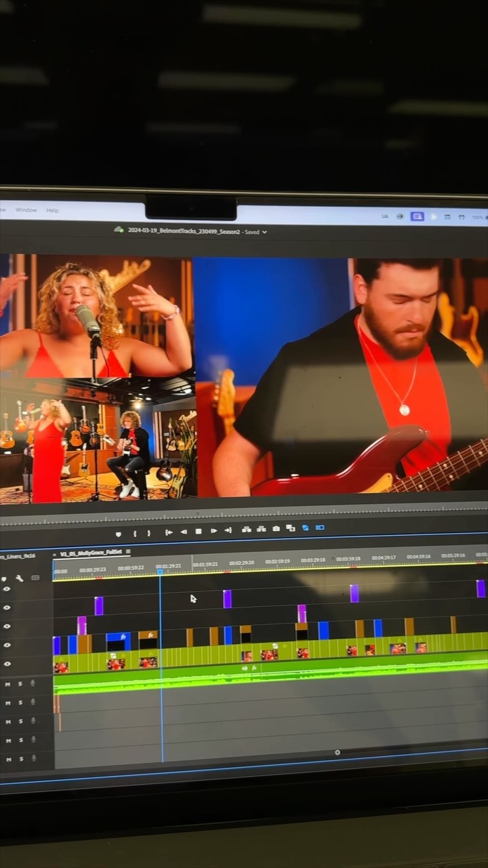Switch to V1_05_MollyGrace_FullSet sequence tab
488x868 pixels.
[90, 553]
